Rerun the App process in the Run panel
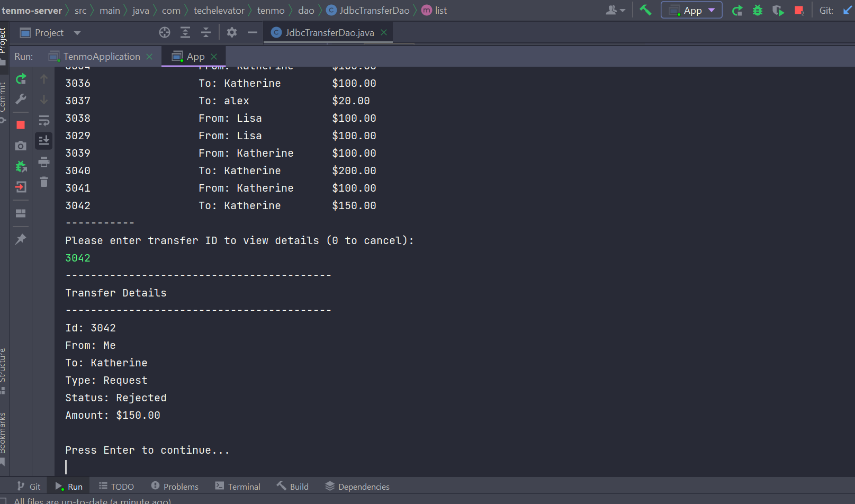Image resolution: width=855 pixels, height=504 pixels. 21,79
